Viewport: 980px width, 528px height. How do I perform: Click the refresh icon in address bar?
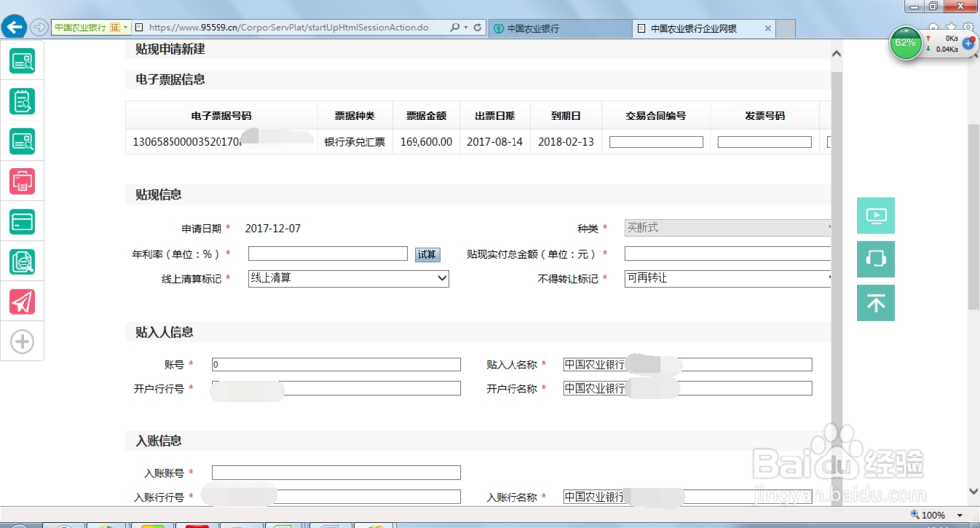477,27
